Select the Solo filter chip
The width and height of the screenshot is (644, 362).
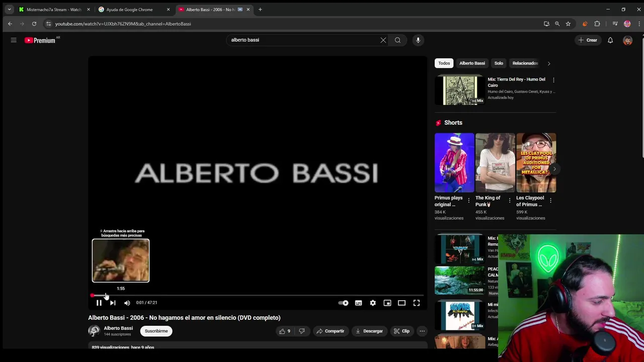(499, 63)
